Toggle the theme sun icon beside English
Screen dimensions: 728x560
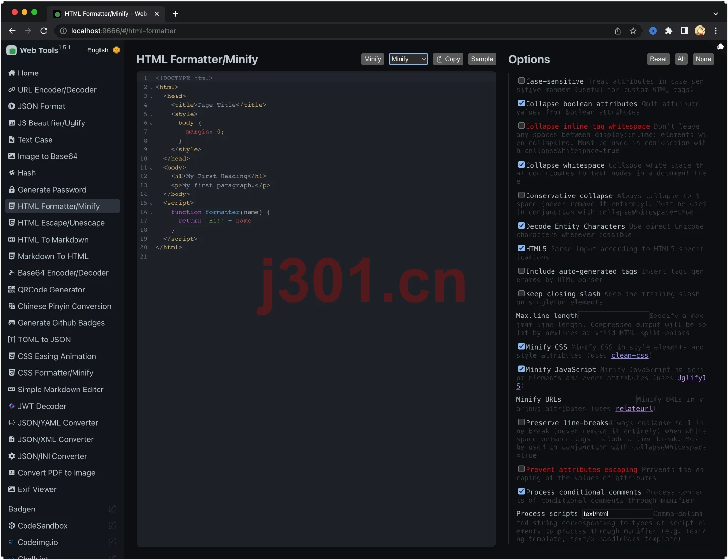tap(116, 50)
